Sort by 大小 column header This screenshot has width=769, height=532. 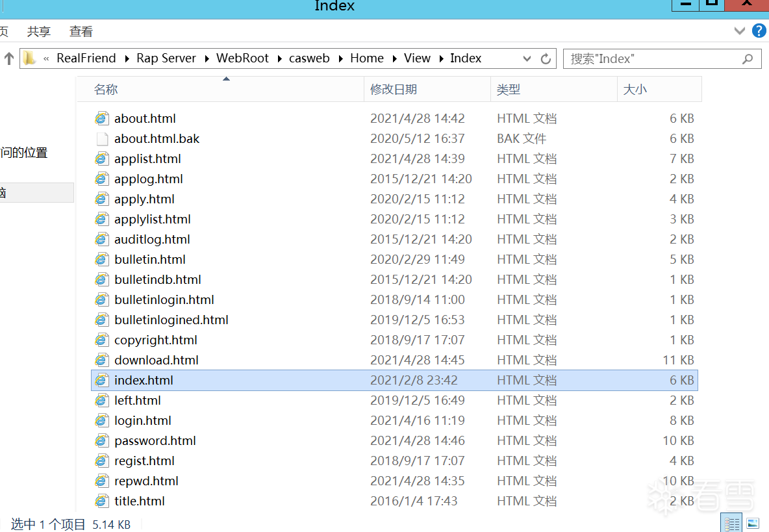[635, 90]
